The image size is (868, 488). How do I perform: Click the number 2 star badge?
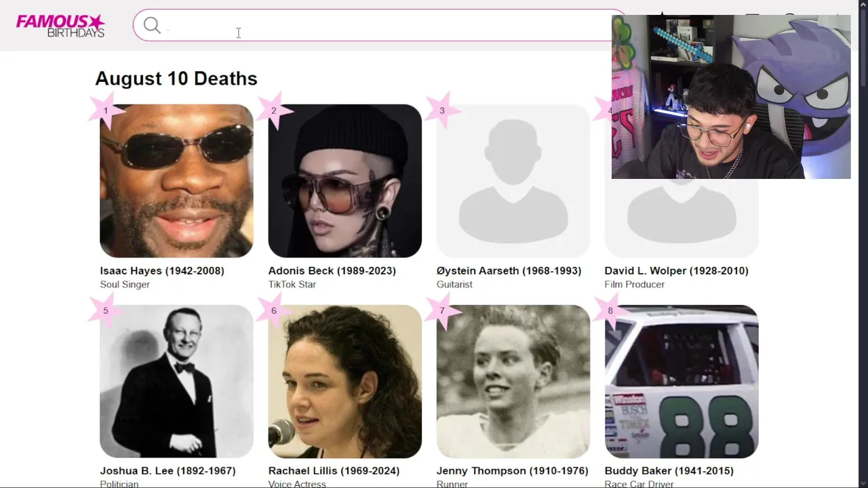(274, 110)
